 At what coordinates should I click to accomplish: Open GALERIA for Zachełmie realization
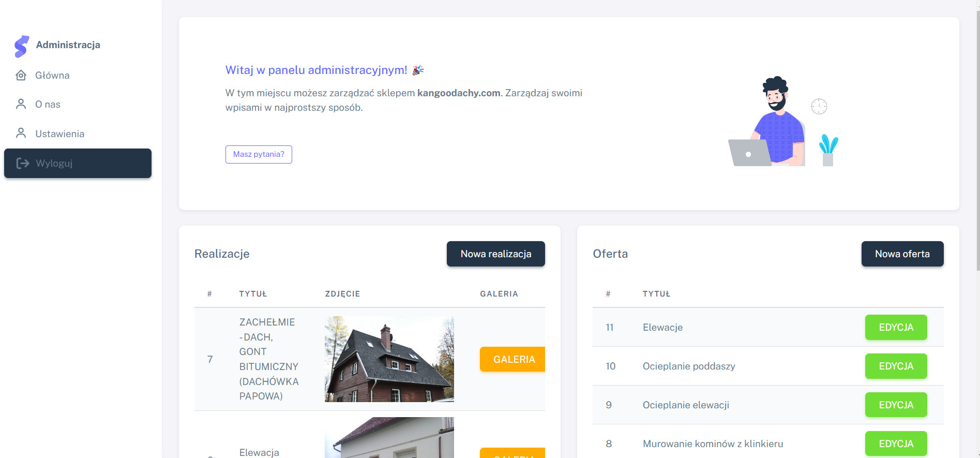click(512, 359)
